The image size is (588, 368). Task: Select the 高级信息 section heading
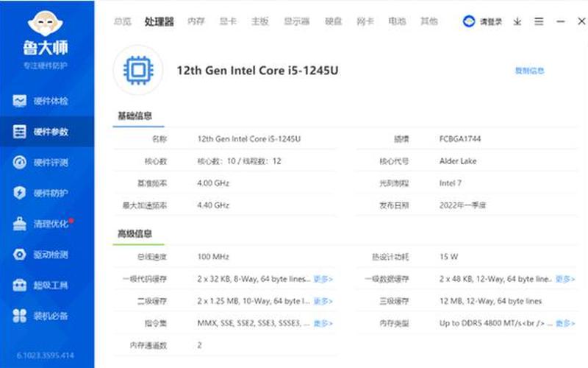(135, 233)
